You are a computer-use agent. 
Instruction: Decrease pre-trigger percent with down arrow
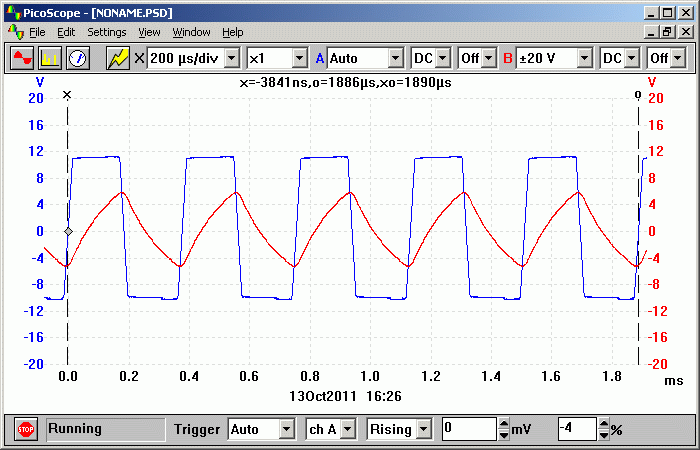tap(604, 435)
